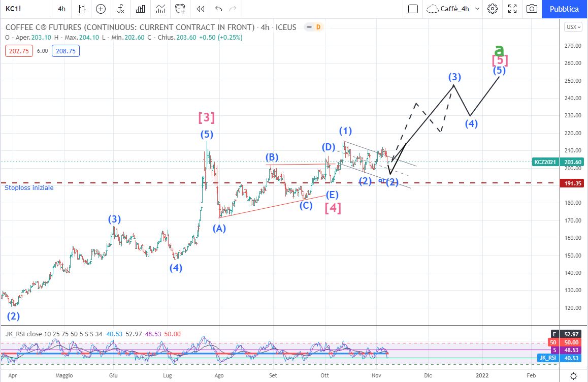Open the chart settings gear icon
588x382 pixels.
pos(493,9)
